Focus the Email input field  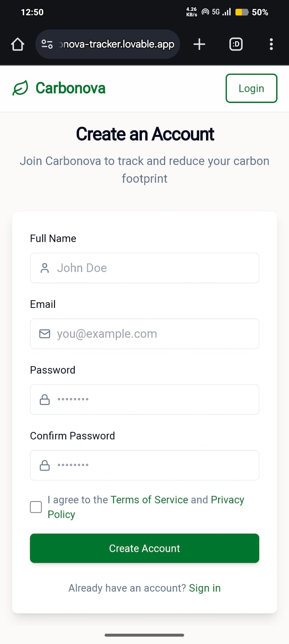(153, 334)
